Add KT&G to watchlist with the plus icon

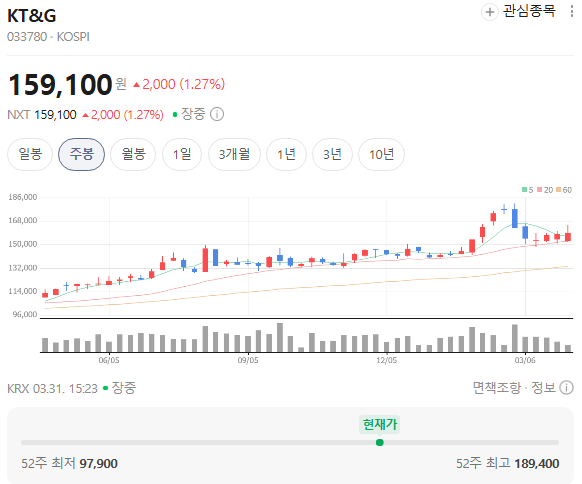click(x=490, y=12)
